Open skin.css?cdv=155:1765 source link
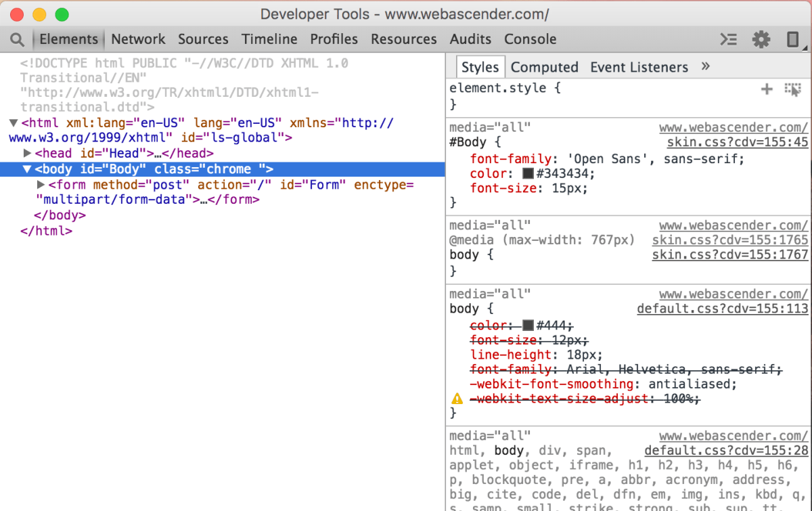812x511 pixels. click(x=730, y=240)
